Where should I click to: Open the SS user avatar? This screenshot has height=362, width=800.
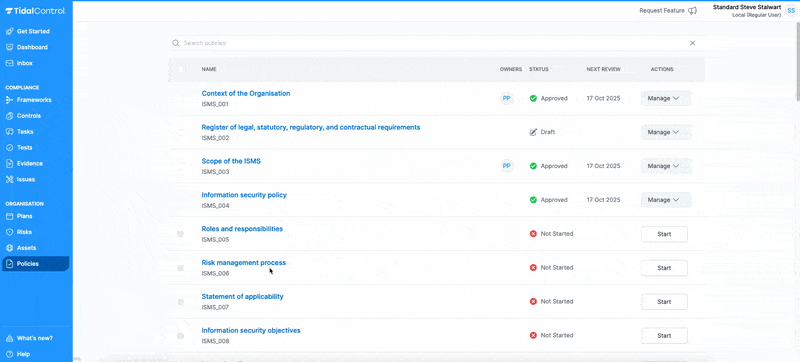tap(791, 11)
